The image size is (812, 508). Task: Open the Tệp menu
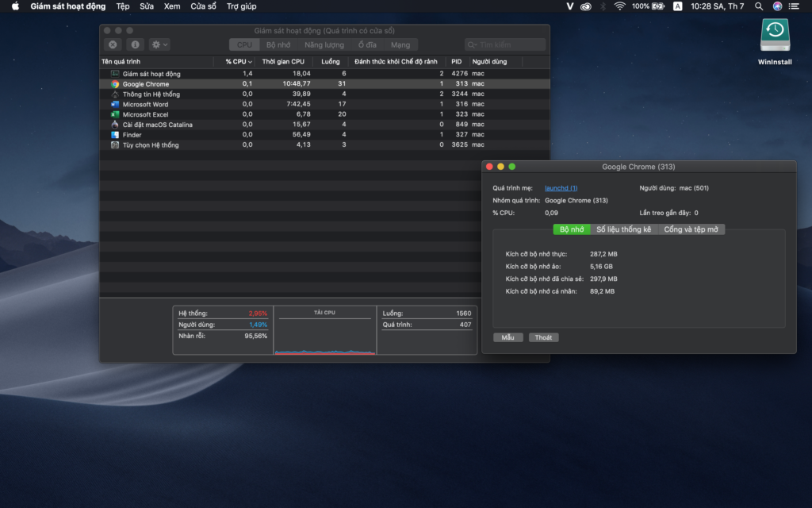[x=123, y=6]
